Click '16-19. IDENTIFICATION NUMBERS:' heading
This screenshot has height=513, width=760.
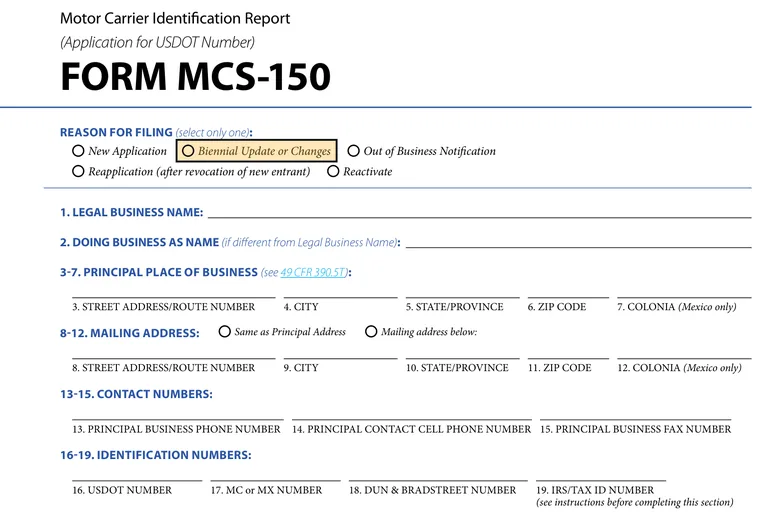[x=156, y=455]
